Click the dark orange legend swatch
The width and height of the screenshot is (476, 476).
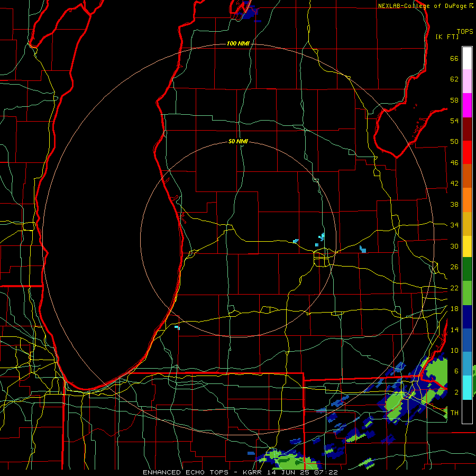pos(467,176)
